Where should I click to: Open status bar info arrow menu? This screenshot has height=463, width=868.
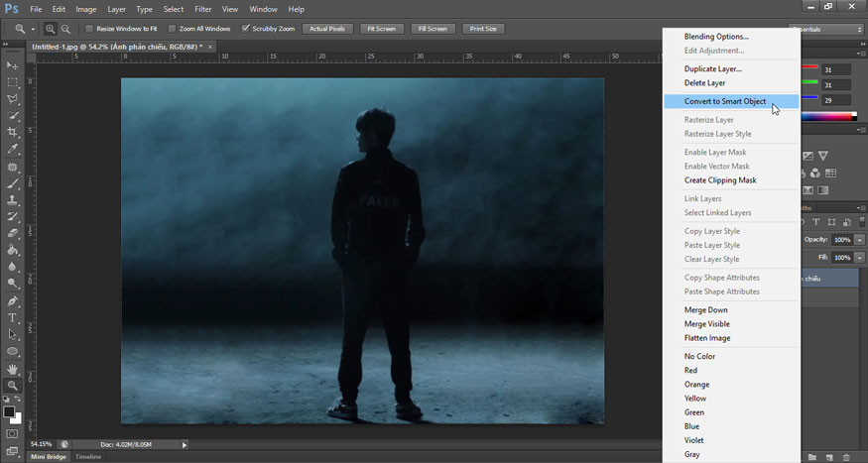(x=185, y=445)
